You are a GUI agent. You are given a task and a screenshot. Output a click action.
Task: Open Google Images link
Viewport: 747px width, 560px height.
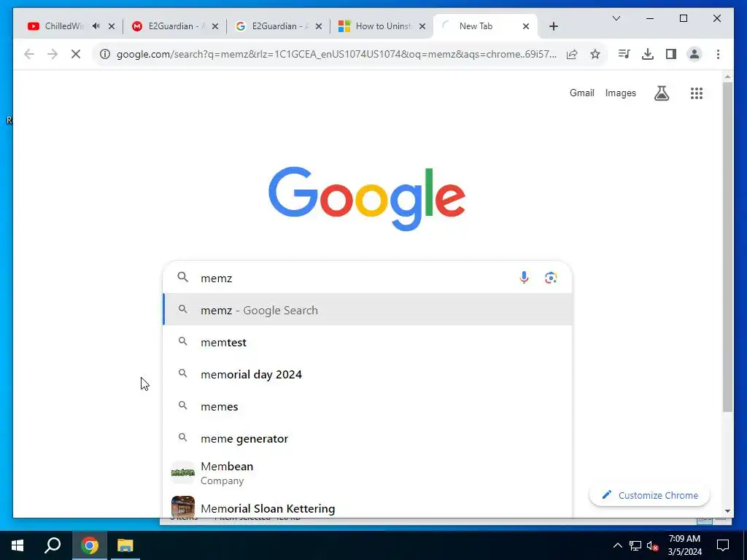coord(620,93)
